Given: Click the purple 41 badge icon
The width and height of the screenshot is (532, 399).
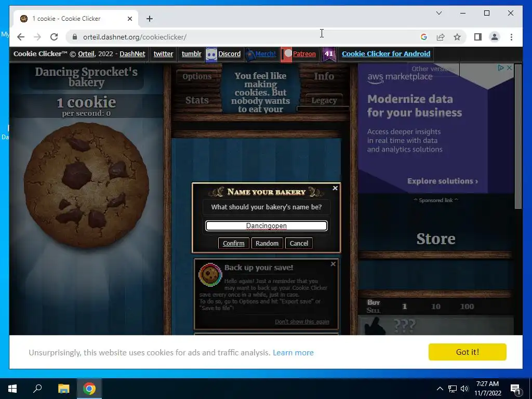Looking at the screenshot, I should 329,54.
